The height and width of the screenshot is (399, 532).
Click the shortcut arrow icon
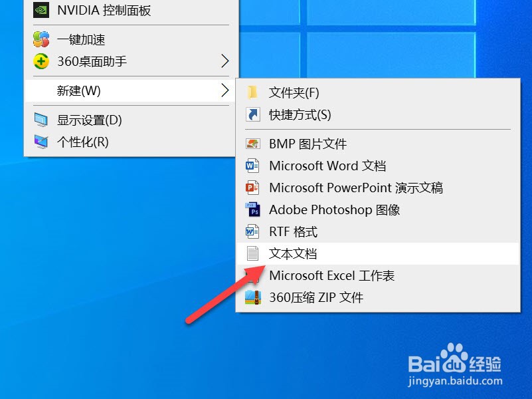(x=253, y=115)
